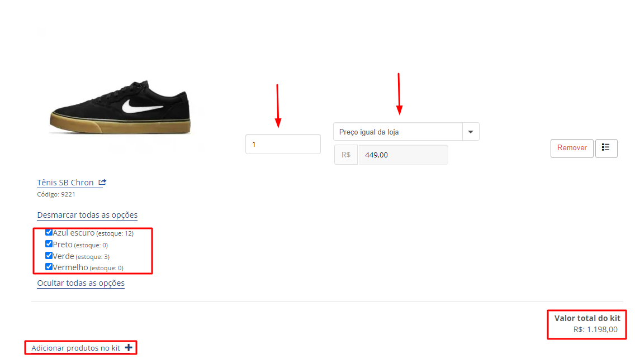Viewport: 635px width, 364px height.
Task: Open the external link icon next to Tênis SB Chron
Action: [x=102, y=183]
